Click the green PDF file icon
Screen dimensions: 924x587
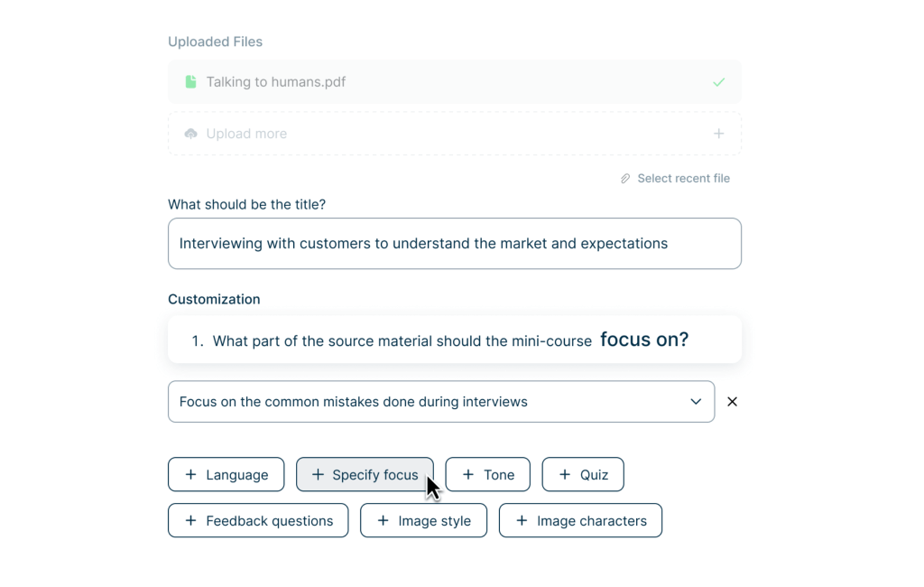(x=190, y=82)
